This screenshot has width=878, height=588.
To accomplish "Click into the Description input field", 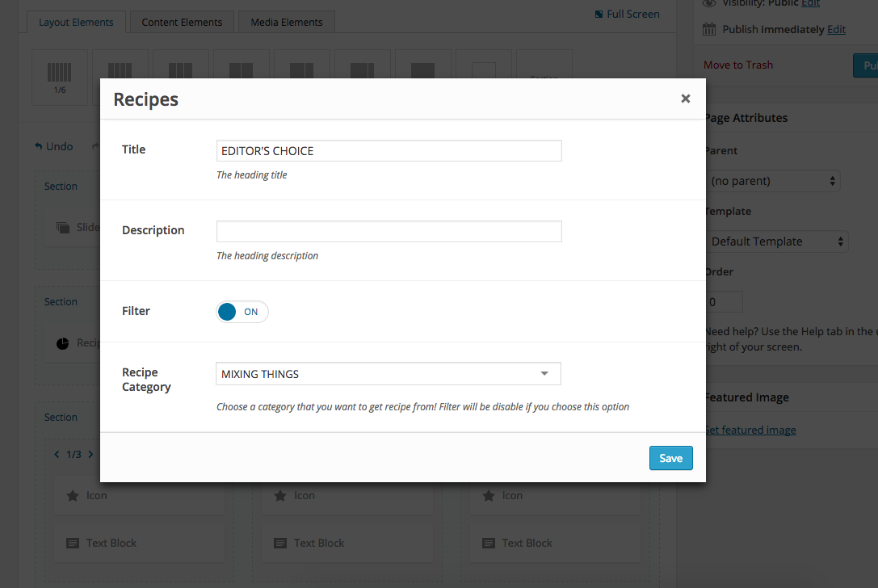I will (389, 231).
